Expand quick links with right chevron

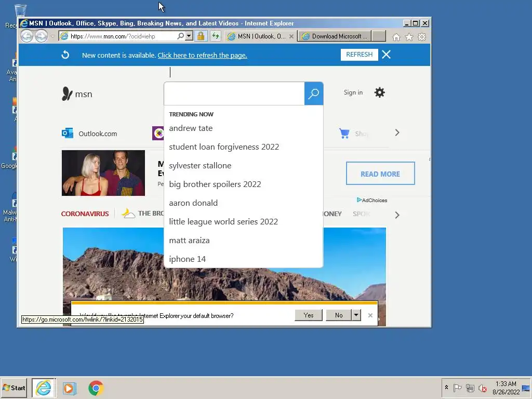pos(397,132)
